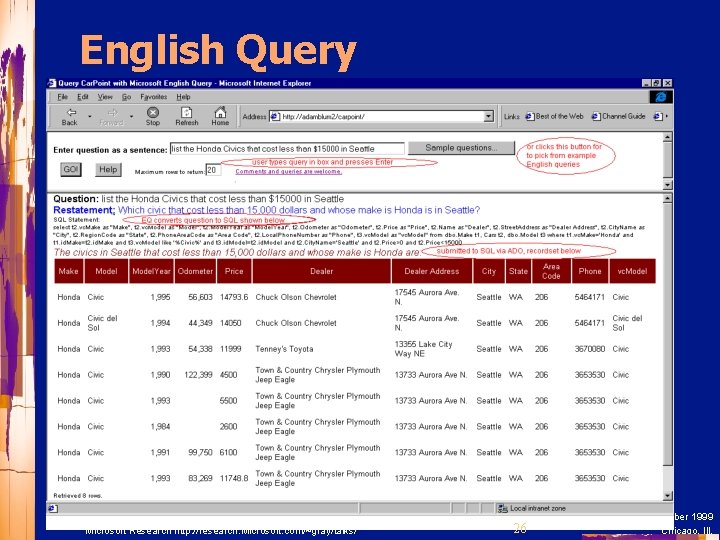720x540 pixels.
Task: Open Comments and queries are welcome link
Action: pyautogui.click(x=288, y=172)
